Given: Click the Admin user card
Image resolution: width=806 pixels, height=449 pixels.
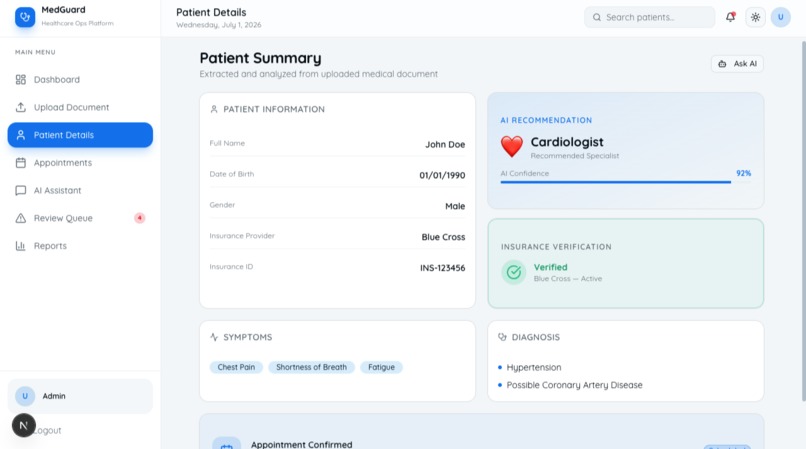Looking at the screenshot, I should 80,396.
